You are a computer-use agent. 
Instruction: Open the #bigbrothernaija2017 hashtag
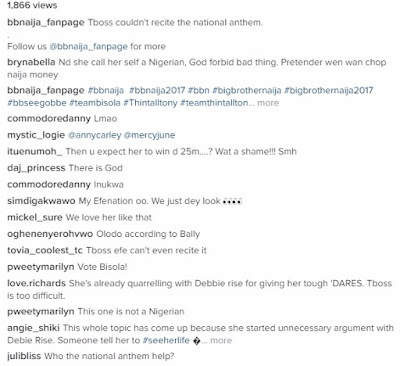[x=329, y=90]
